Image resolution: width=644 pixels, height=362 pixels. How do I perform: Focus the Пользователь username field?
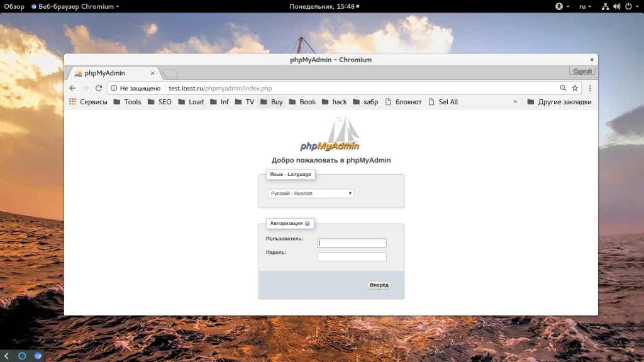coord(352,243)
